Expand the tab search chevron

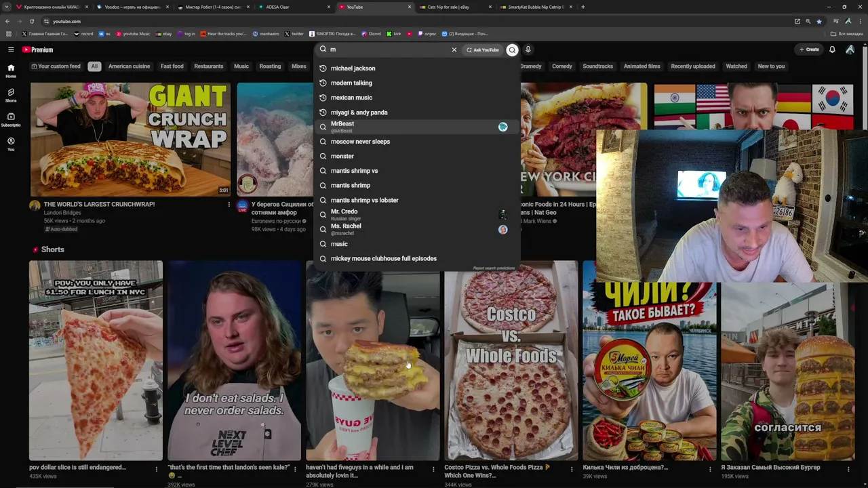click(6, 7)
